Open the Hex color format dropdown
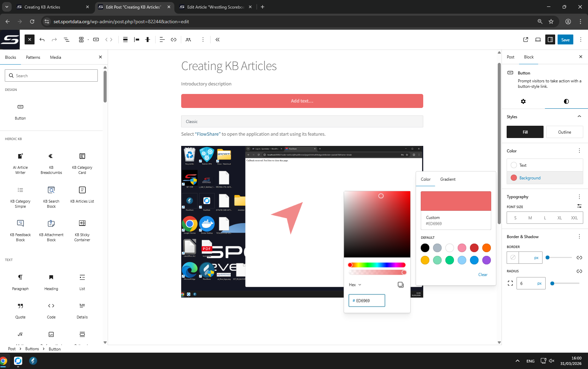Image resolution: width=588 pixels, height=369 pixels. coord(355,285)
